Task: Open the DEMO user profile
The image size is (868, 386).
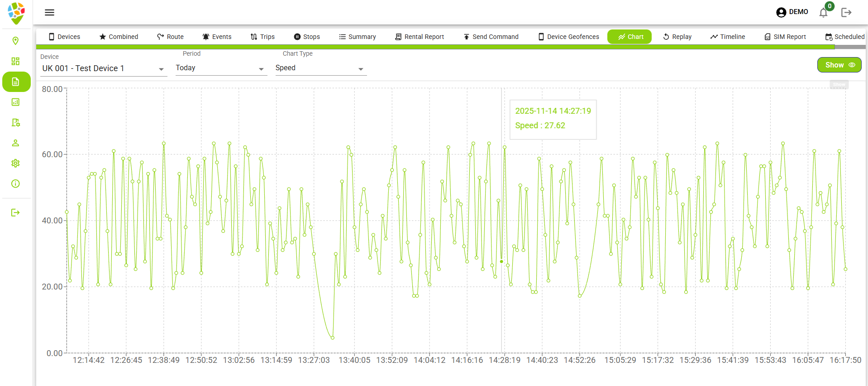Action: coord(792,12)
